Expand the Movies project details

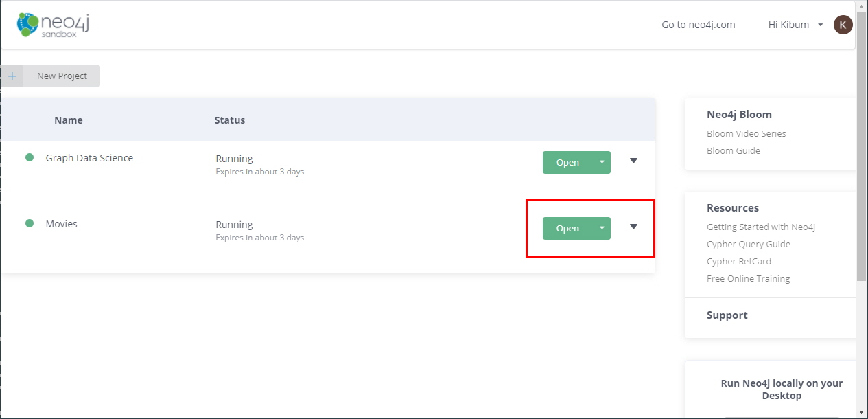click(x=633, y=227)
